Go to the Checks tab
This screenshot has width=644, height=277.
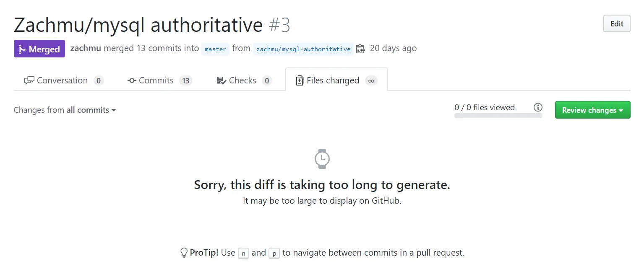(x=242, y=80)
